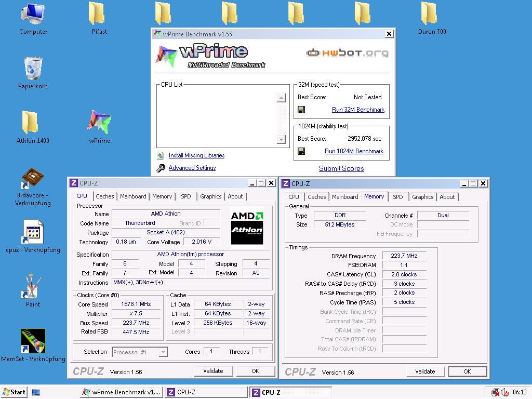The height and width of the screenshot is (399, 532).
Task: Click Run 1024M Benchmark link
Action: pyautogui.click(x=354, y=151)
